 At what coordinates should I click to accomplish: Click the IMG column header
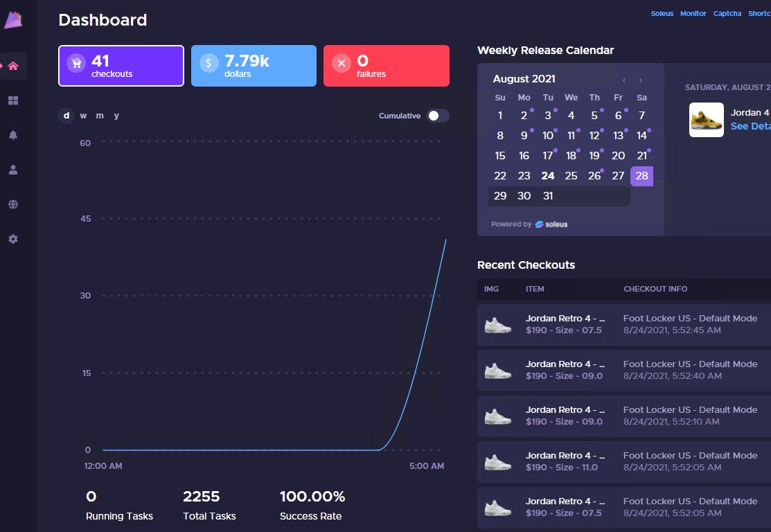(x=491, y=289)
